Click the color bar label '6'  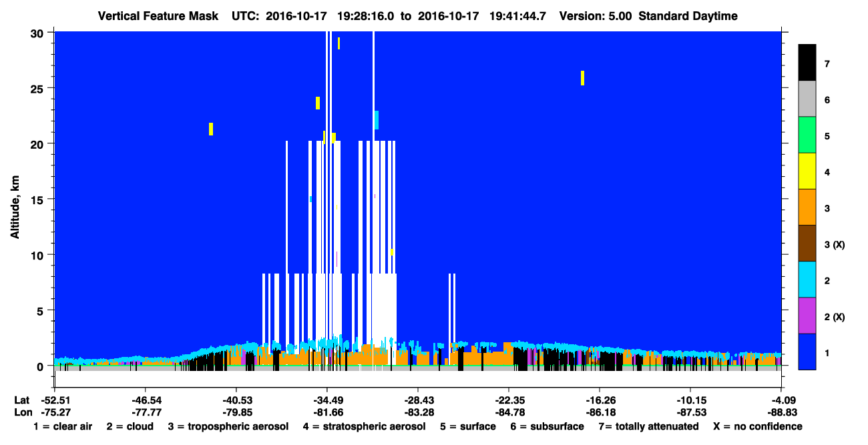(x=827, y=100)
